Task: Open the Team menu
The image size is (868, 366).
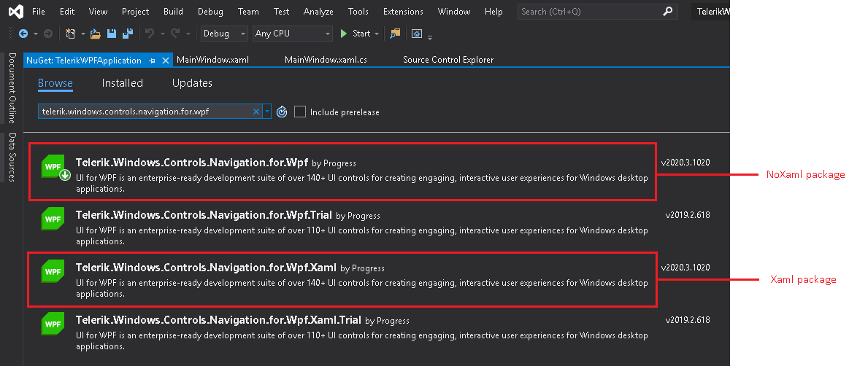Action: click(x=248, y=12)
